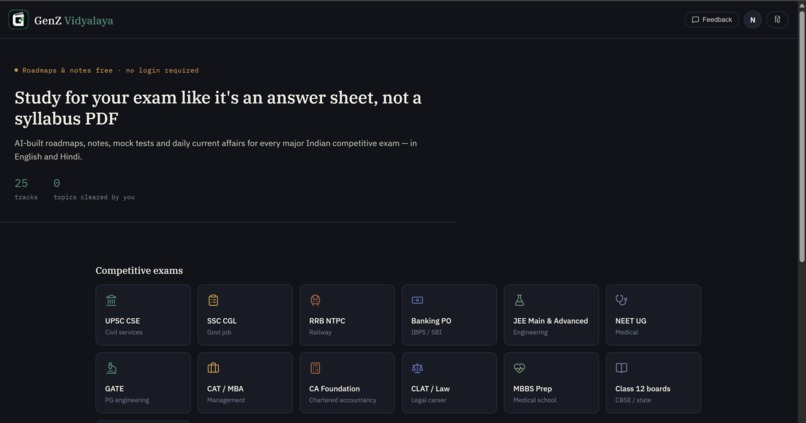
Task: Click the GenZ Vidyalaya G logo icon
Action: 19,20
